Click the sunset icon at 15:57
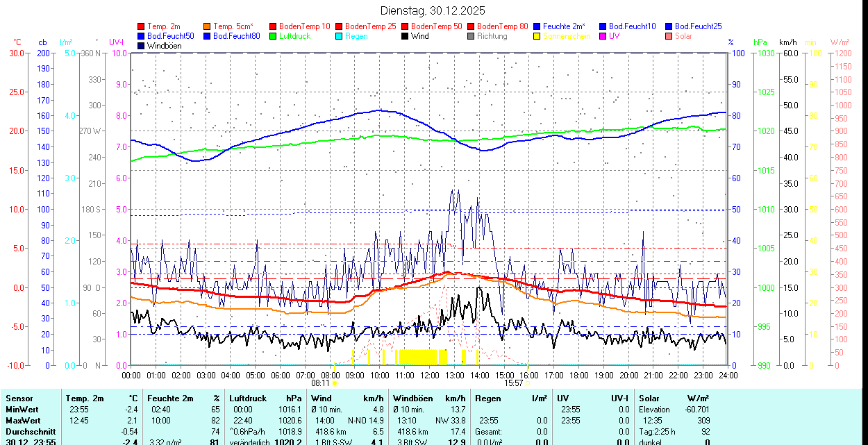Viewport: 868px width, 445px height. (x=528, y=383)
